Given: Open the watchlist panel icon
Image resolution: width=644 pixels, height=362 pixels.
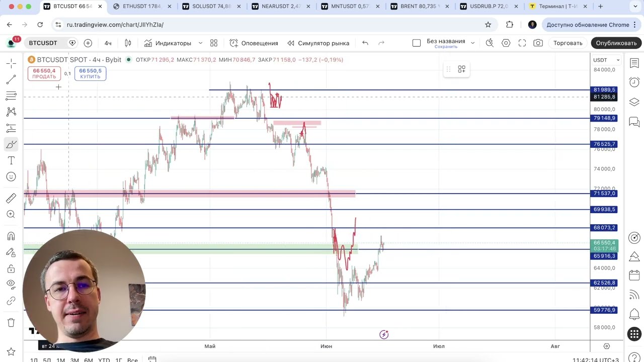Looking at the screenshot, I should (634, 63).
